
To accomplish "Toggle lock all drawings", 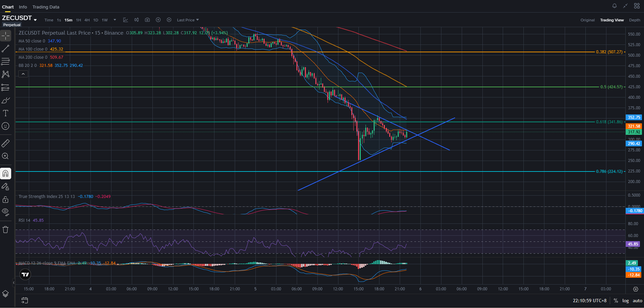I will coord(5,199).
